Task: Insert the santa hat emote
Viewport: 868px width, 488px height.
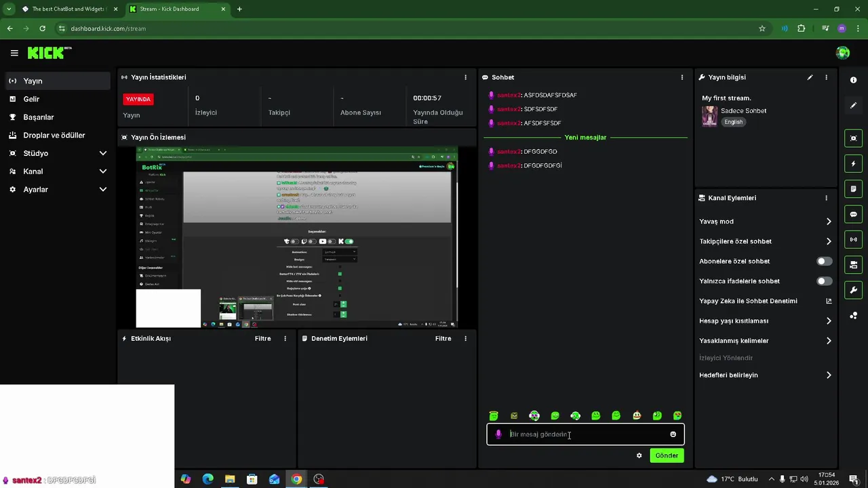Action: [636, 415]
